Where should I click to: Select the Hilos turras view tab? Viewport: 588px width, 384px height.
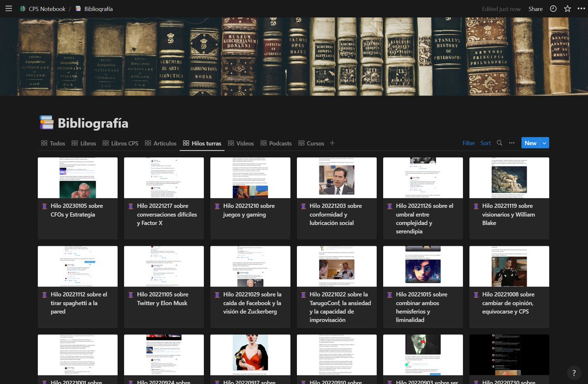(x=202, y=143)
